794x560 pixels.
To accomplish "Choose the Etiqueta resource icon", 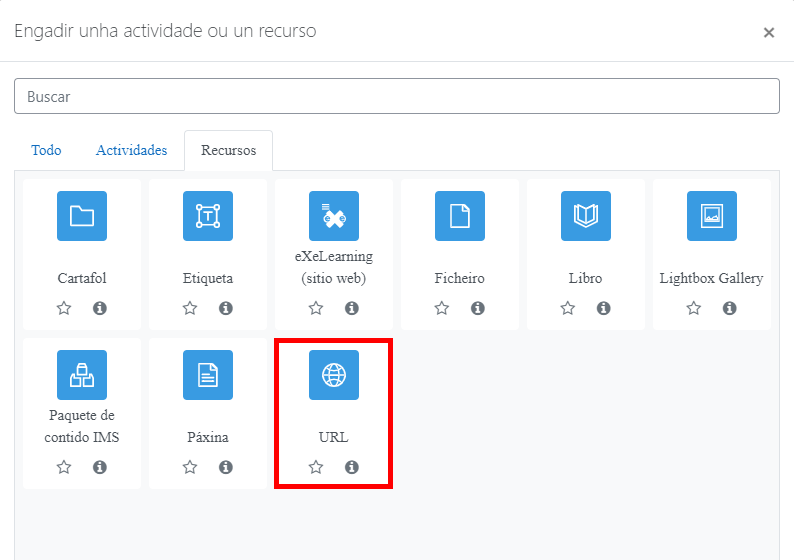I will (208, 216).
